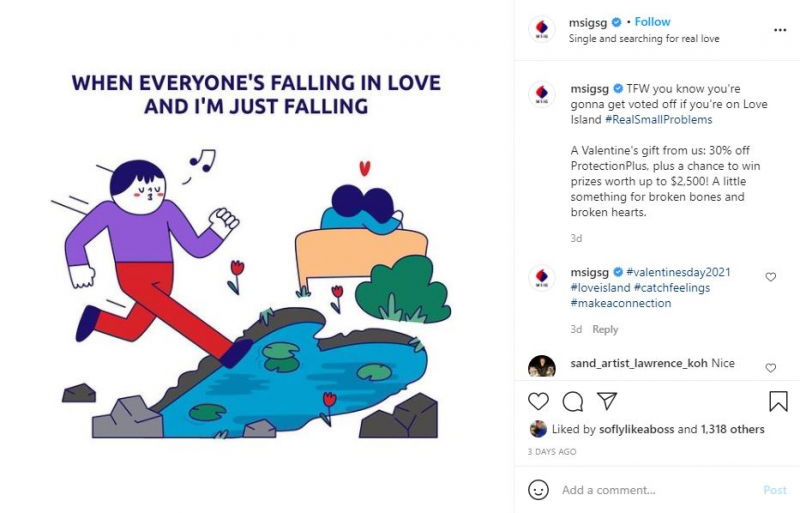The height and width of the screenshot is (513, 800).
Task: Follow the msigsg account
Action: (653, 22)
